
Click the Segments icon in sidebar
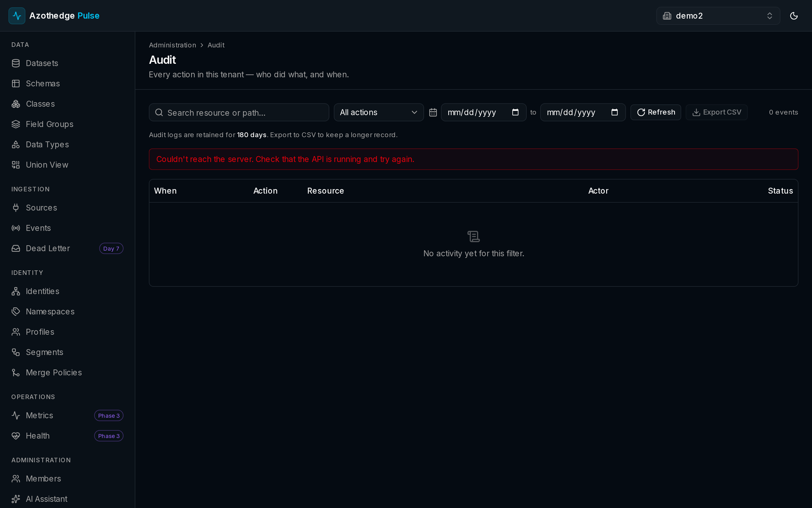[16, 352]
